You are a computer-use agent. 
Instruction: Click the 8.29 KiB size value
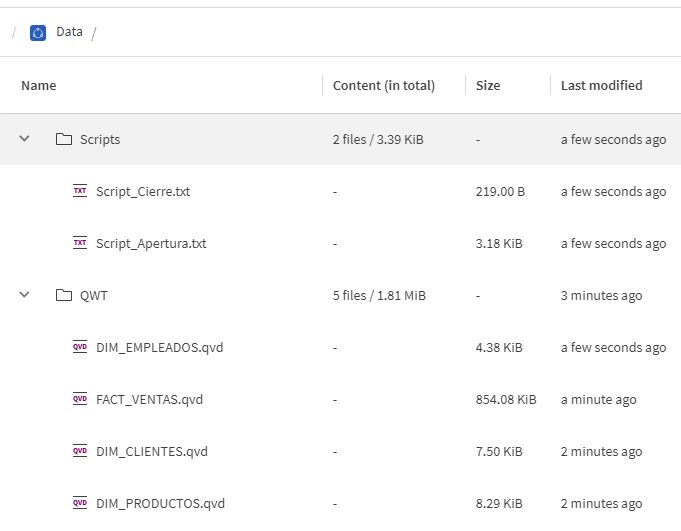tap(499, 504)
